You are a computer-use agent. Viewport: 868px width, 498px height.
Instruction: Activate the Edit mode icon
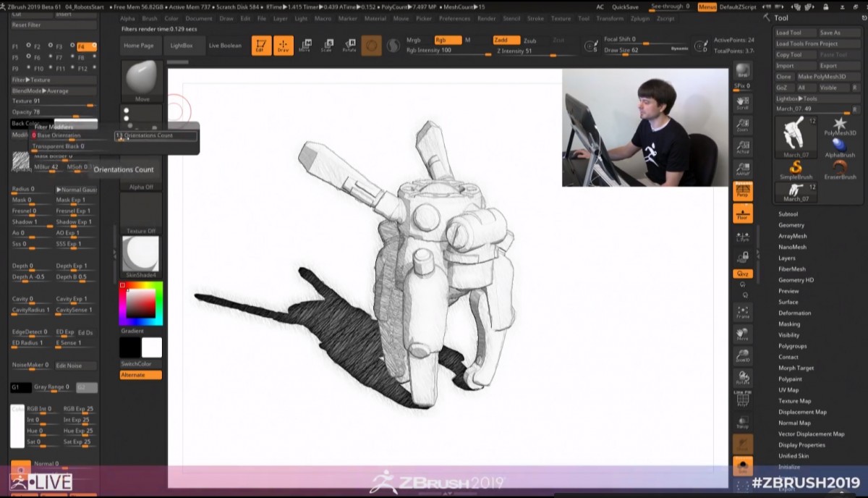261,46
